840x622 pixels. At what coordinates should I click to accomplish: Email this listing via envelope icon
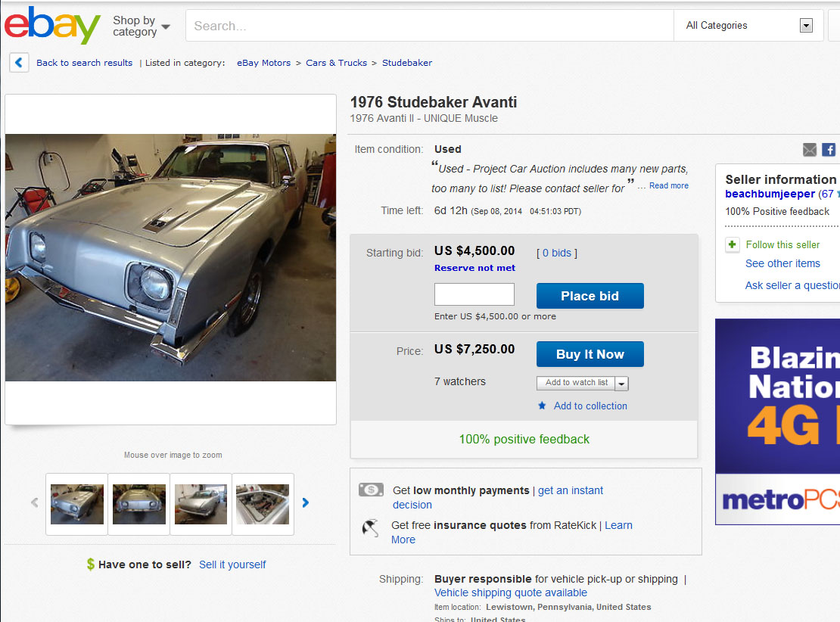(810, 150)
